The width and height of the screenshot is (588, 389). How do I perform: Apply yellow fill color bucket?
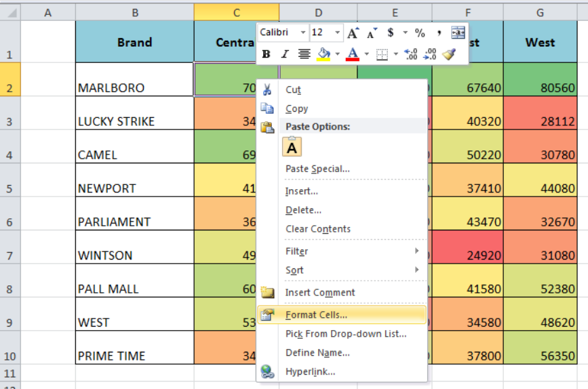(324, 54)
